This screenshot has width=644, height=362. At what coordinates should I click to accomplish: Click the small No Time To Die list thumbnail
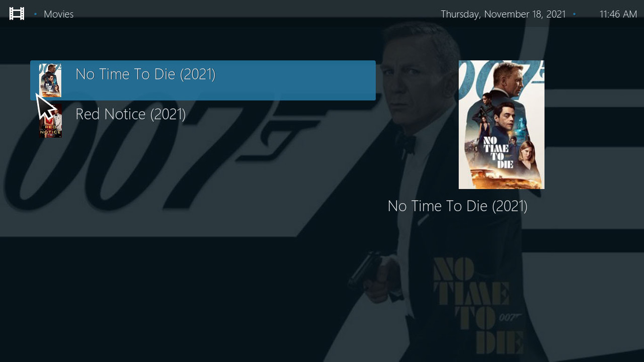point(50,80)
